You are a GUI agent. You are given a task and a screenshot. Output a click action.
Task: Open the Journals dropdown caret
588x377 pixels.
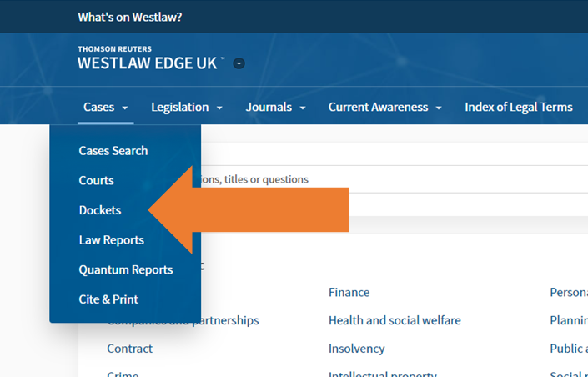click(x=303, y=108)
